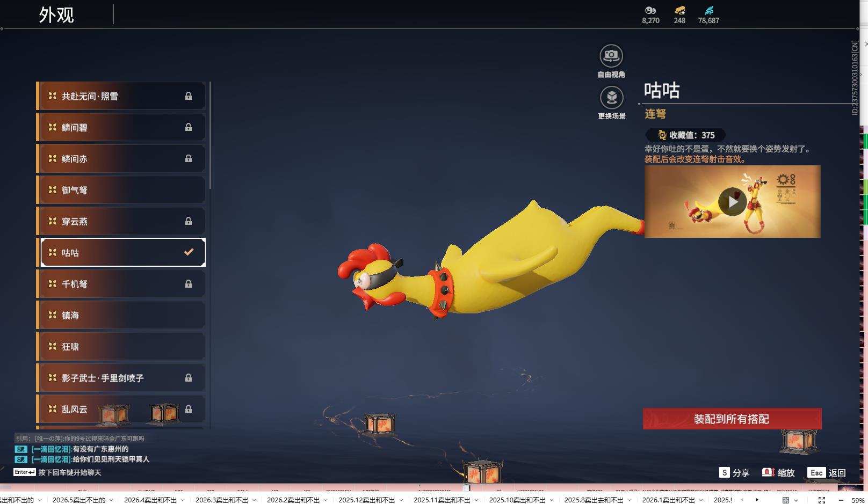Expand dropdown arrow of 2026.3卖出和不出 tab
The image size is (868, 504).
click(x=254, y=500)
